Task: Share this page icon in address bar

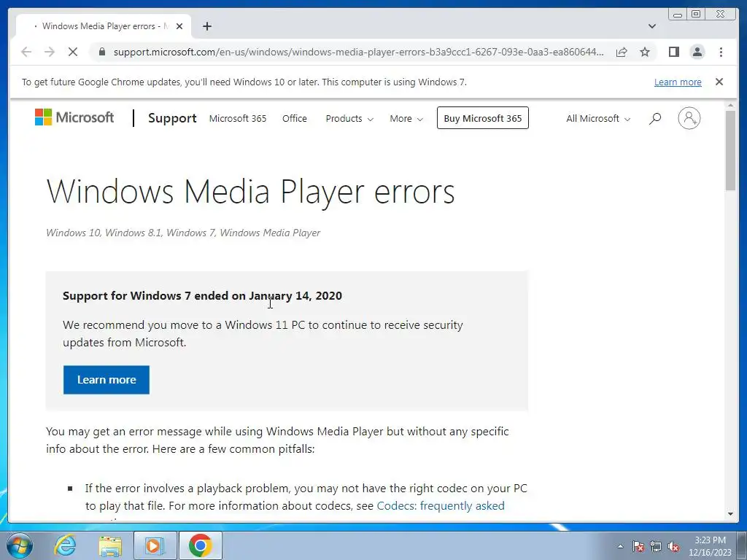Action: 622,52
